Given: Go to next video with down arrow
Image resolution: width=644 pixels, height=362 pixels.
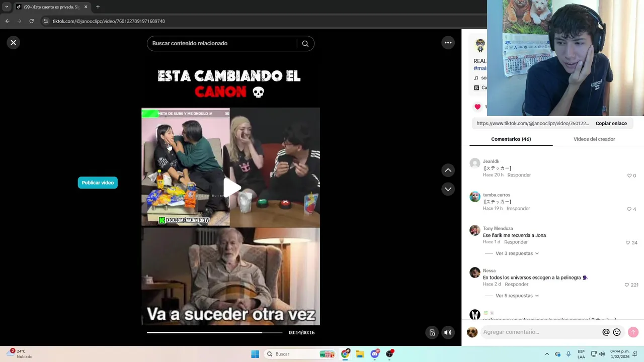Looking at the screenshot, I should click(448, 189).
